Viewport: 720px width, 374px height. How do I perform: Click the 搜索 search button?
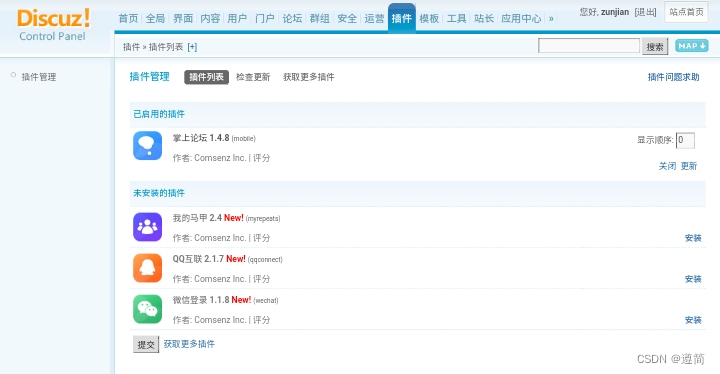tap(655, 47)
